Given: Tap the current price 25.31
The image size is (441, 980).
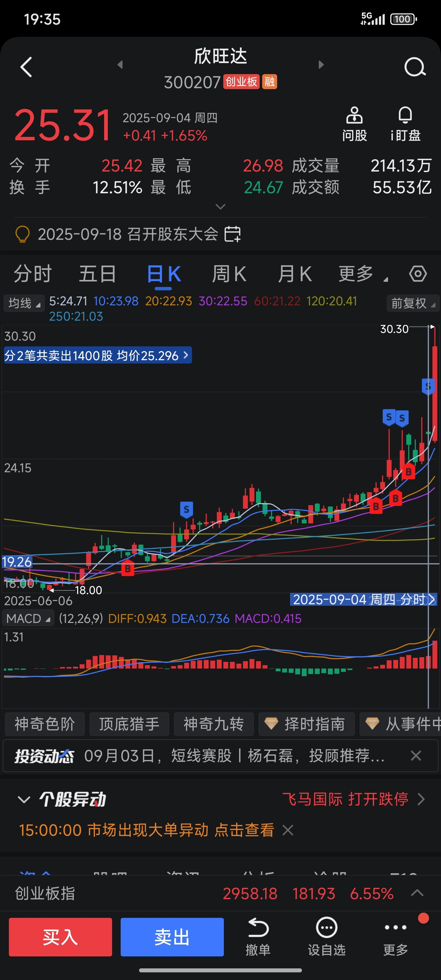Looking at the screenshot, I should point(63,125).
